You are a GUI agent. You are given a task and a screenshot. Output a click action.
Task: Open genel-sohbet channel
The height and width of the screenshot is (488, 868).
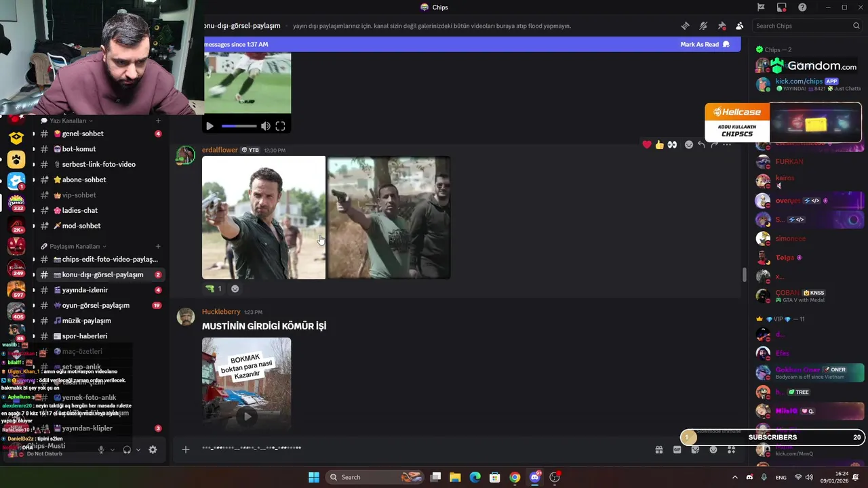100,134
